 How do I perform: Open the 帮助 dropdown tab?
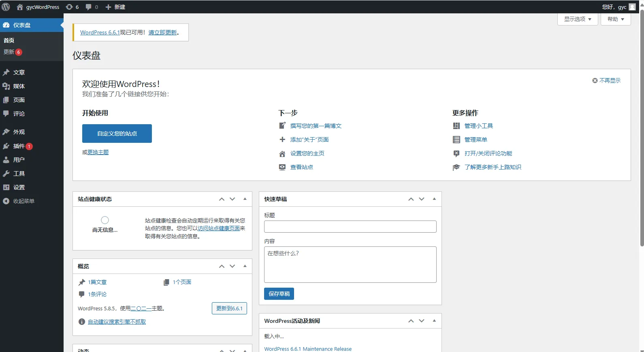pos(616,19)
